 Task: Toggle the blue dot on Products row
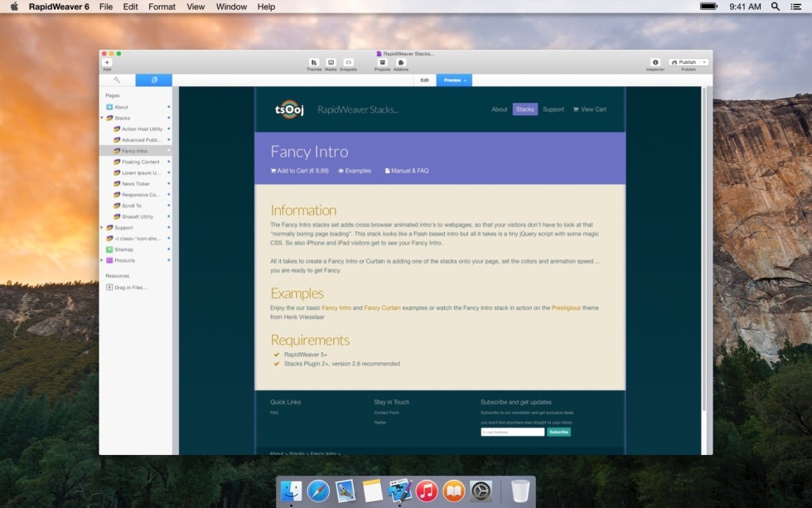[169, 260]
